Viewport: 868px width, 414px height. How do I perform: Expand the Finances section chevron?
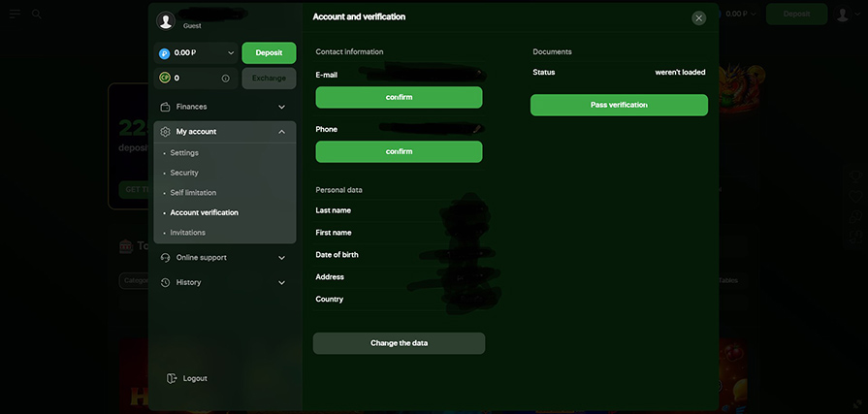pos(281,107)
